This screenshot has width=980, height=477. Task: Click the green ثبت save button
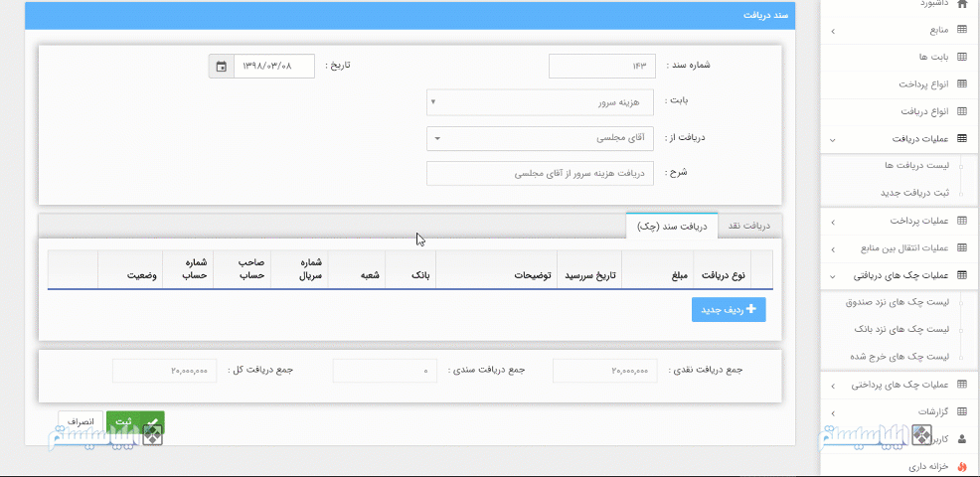[135, 422]
